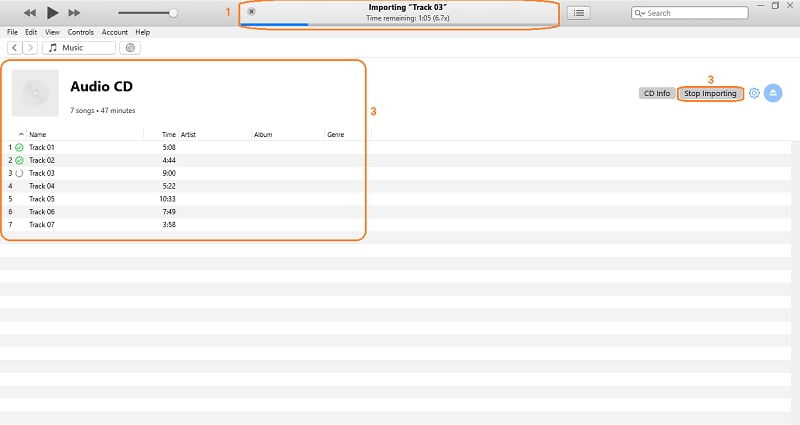Go back with the left chevron
Screen dimensions: 800x425
[x=15, y=48]
